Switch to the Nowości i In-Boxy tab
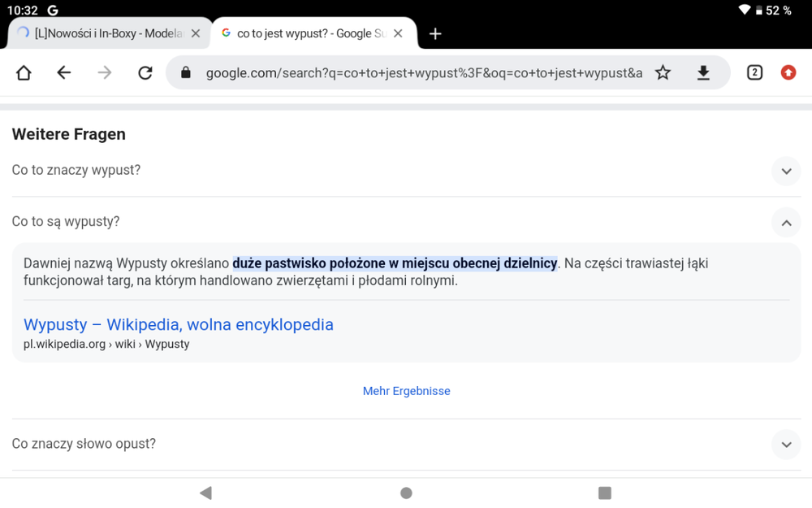The width and height of the screenshot is (812, 508). [x=106, y=34]
